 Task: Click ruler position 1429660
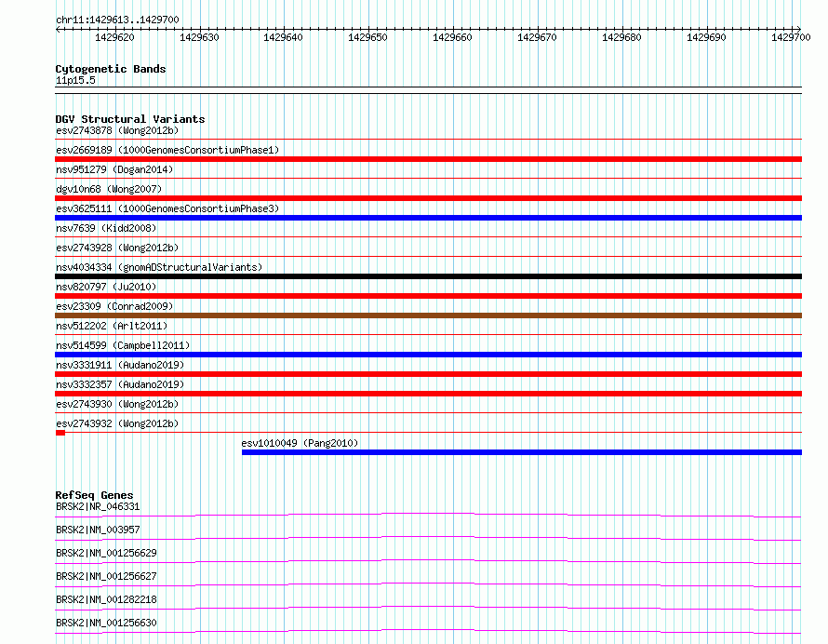pos(452,37)
